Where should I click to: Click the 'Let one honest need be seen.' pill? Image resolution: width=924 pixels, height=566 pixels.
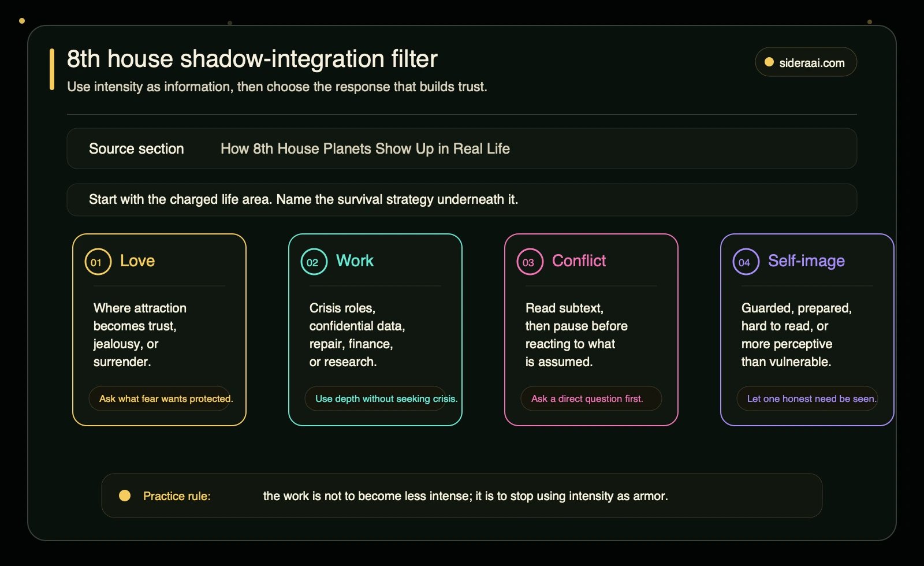point(807,399)
